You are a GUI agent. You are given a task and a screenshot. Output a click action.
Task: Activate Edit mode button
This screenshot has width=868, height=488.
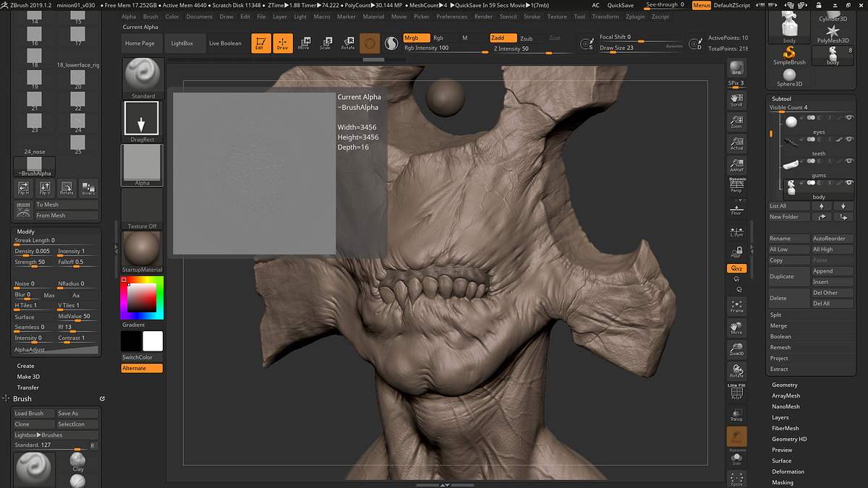pos(261,43)
